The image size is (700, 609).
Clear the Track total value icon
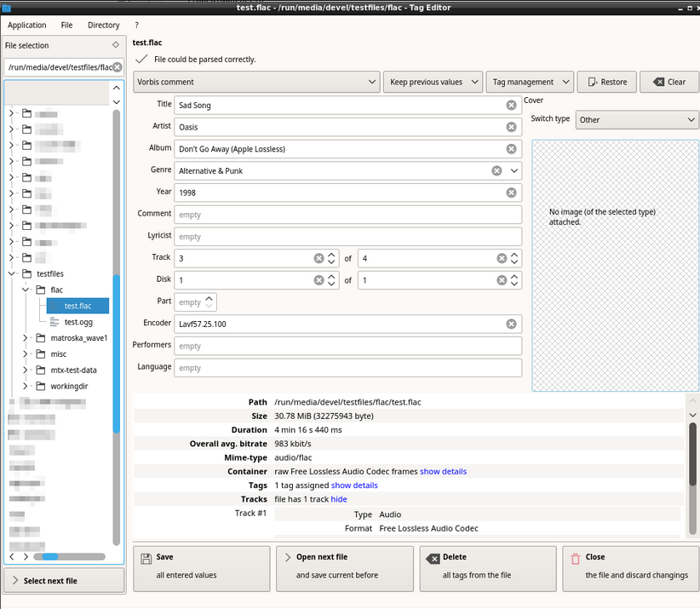click(502, 258)
